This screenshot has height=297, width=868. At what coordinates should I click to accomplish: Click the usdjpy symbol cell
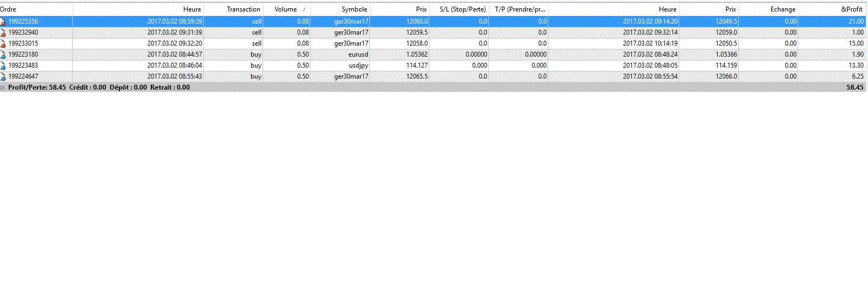358,65
